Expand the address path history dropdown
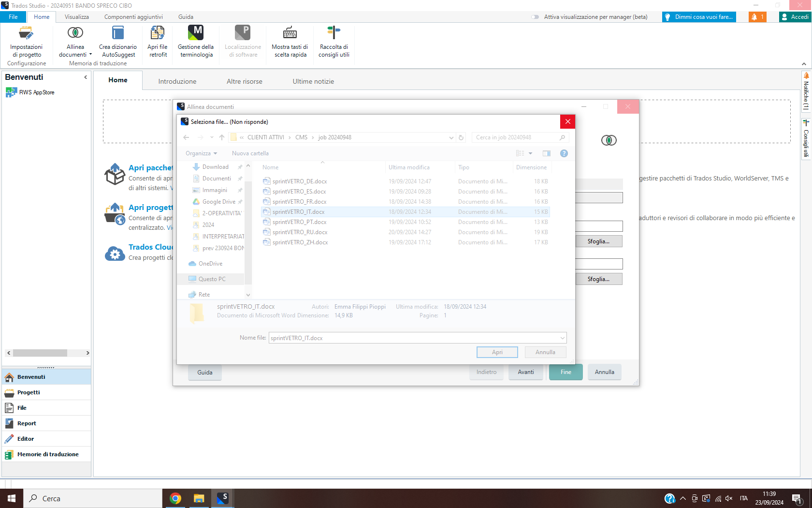Image resolution: width=812 pixels, height=508 pixels. tap(451, 137)
